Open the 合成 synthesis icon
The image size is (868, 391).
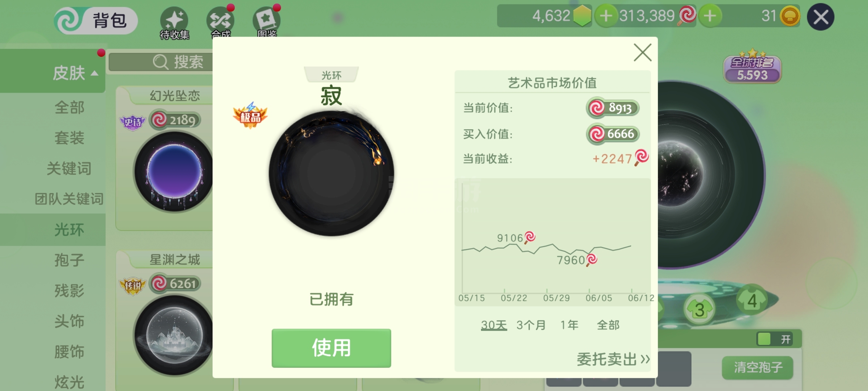tap(221, 22)
